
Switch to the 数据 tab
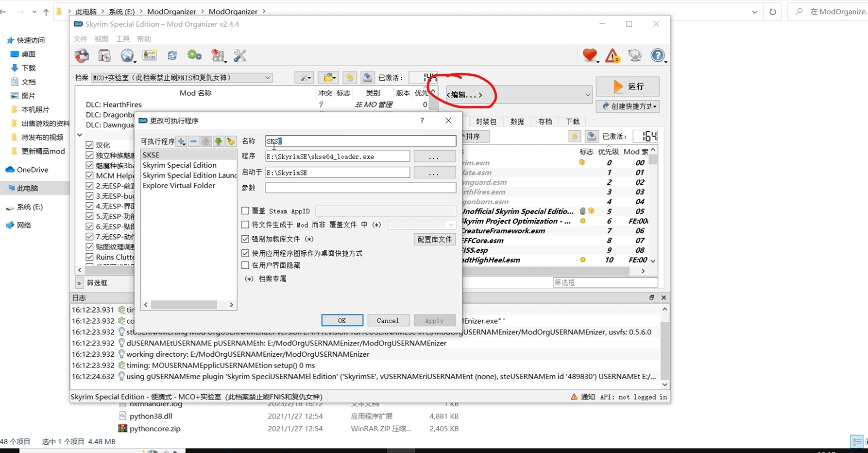click(517, 122)
